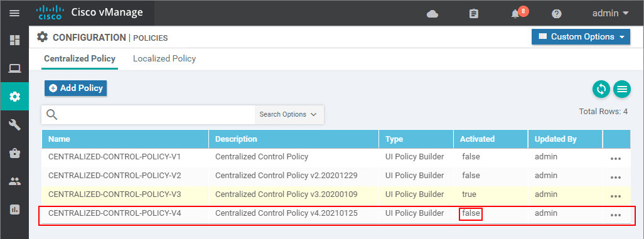
Task: Click description 'Centralized Control Policy v2.20201229'
Action: (286, 176)
